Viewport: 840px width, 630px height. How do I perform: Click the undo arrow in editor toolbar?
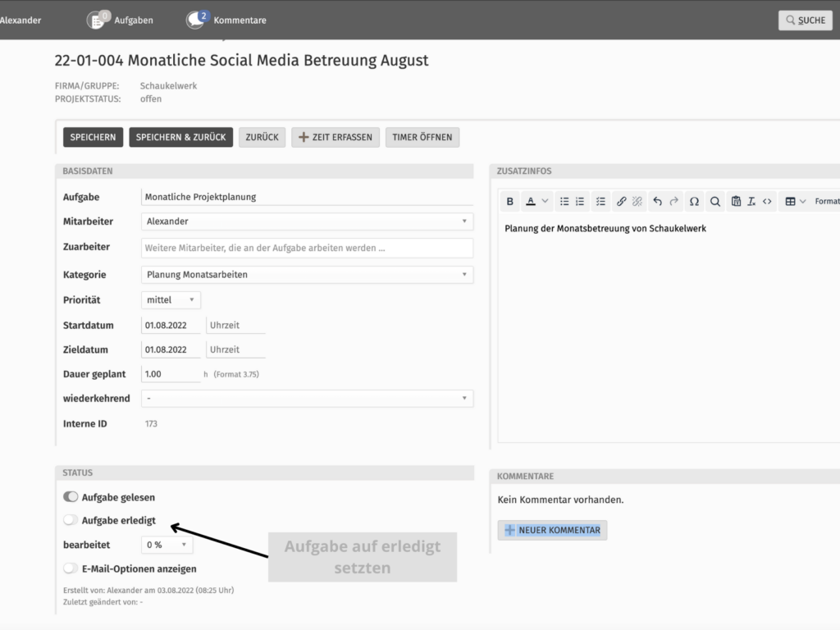click(657, 201)
